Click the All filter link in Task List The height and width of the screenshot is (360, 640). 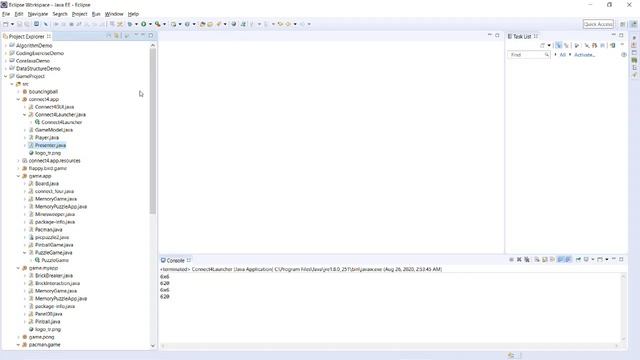(x=562, y=55)
